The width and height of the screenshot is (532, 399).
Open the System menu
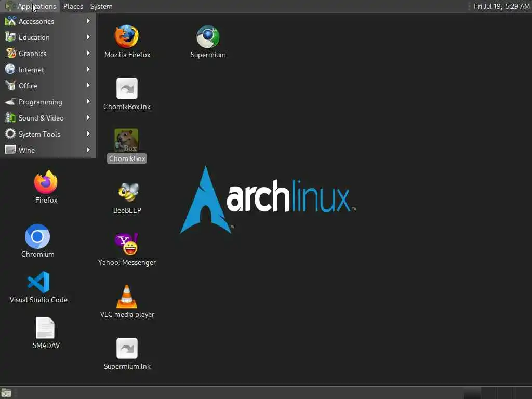coord(101,6)
